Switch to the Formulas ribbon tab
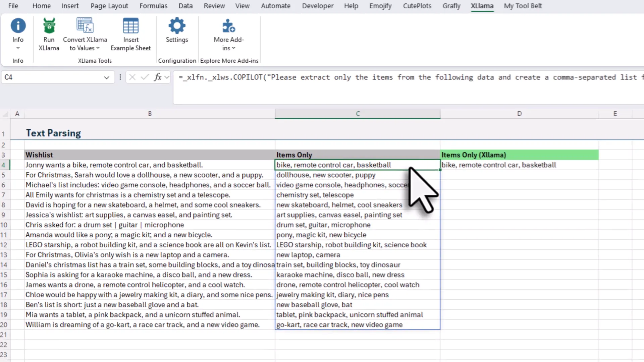 click(153, 6)
